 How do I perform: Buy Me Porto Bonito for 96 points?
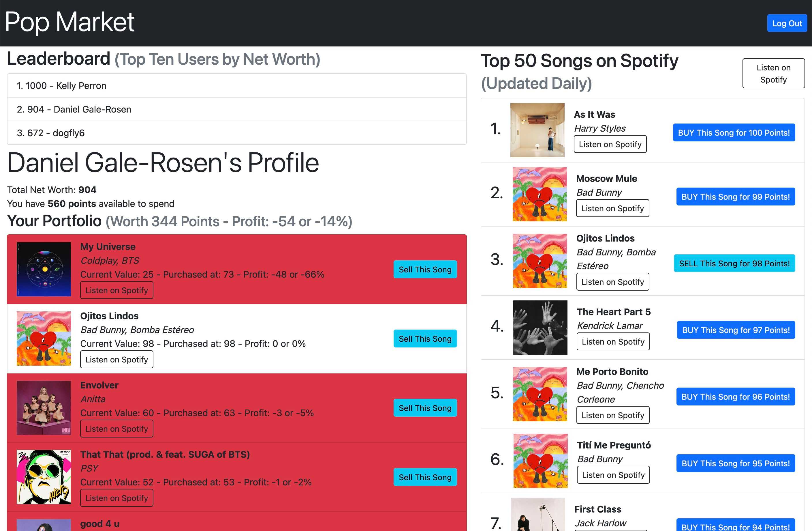coord(735,397)
